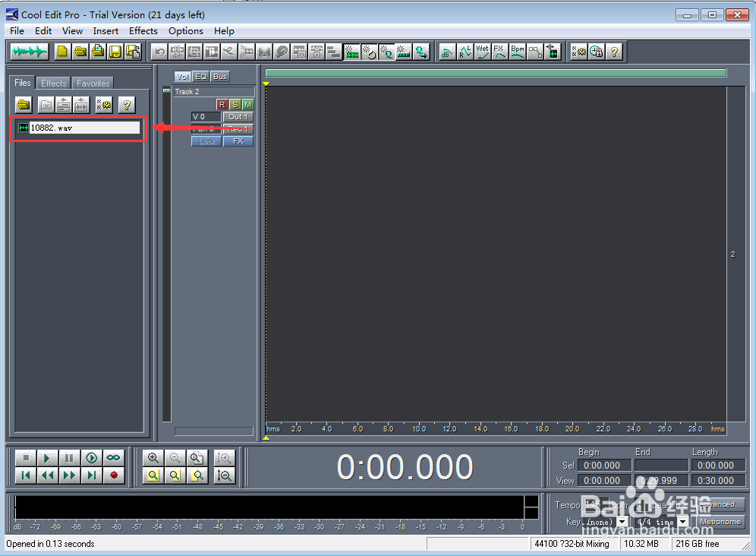Click the L/R pan envelope icon
The width and height of the screenshot is (756, 556).
(x=465, y=52)
